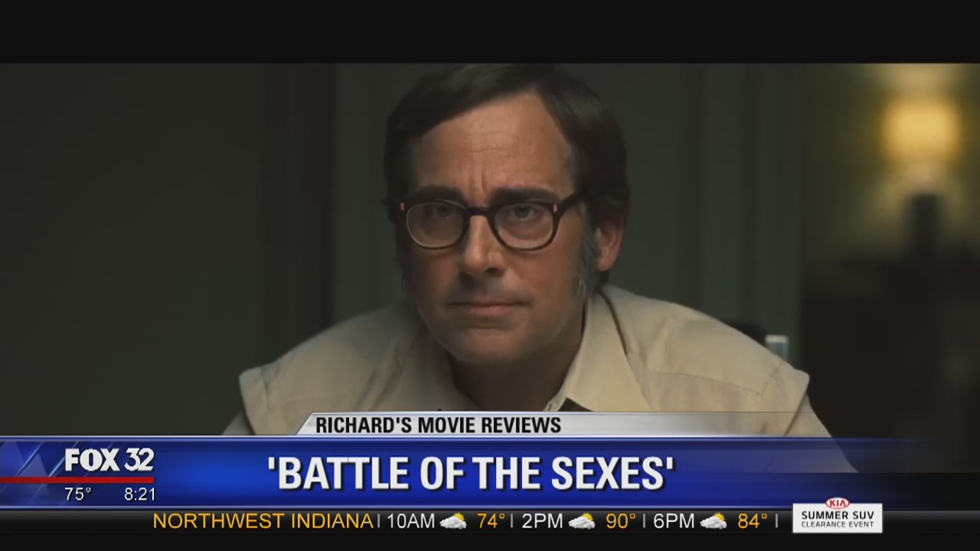Click the 'Battle of the Sexes' headline

point(470,473)
